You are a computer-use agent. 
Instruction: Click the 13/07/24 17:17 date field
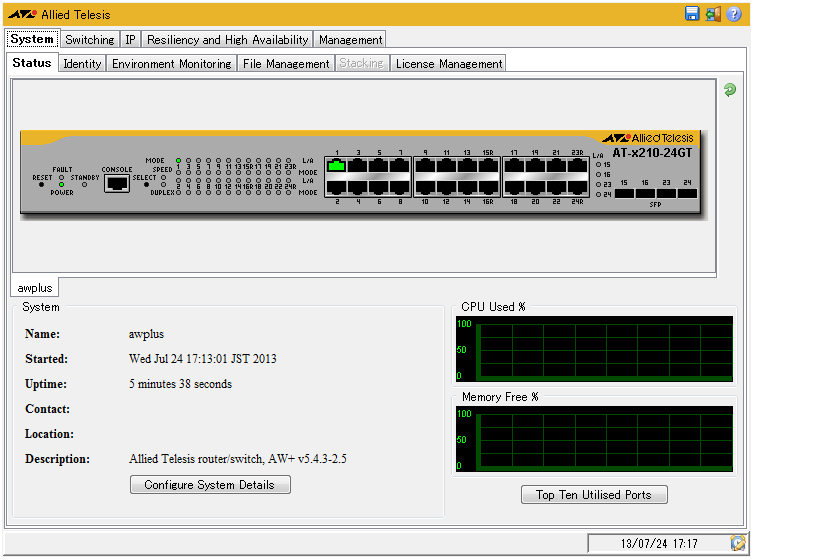[659, 544]
